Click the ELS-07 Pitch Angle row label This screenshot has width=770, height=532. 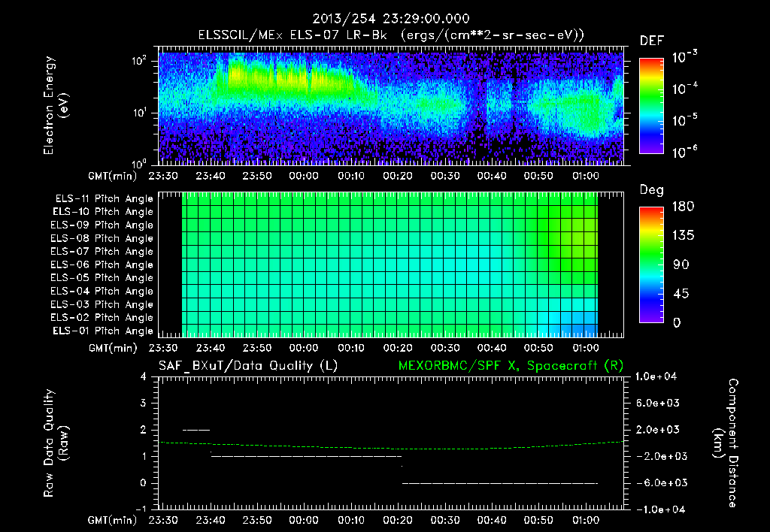click(x=102, y=252)
